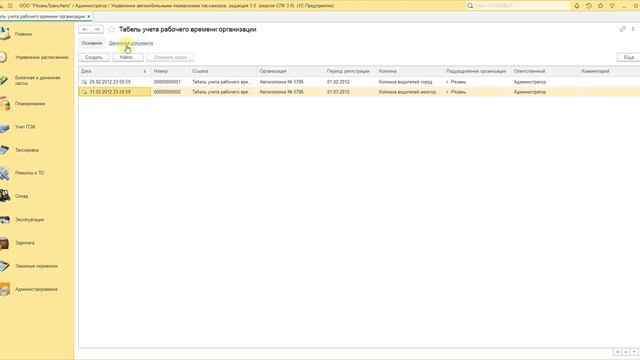This screenshot has width=640, height=360.
Task: Open form options menu beside link icon
Action: point(633,29)
